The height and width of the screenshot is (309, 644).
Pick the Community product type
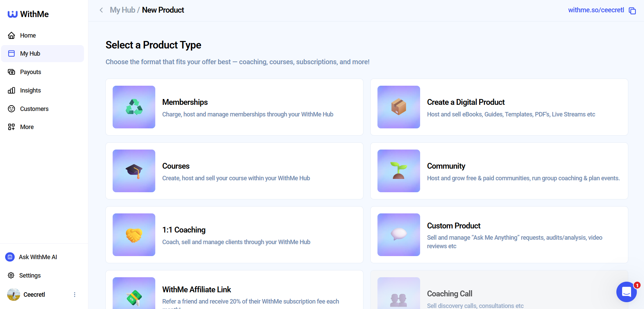(x=499, y=171)
